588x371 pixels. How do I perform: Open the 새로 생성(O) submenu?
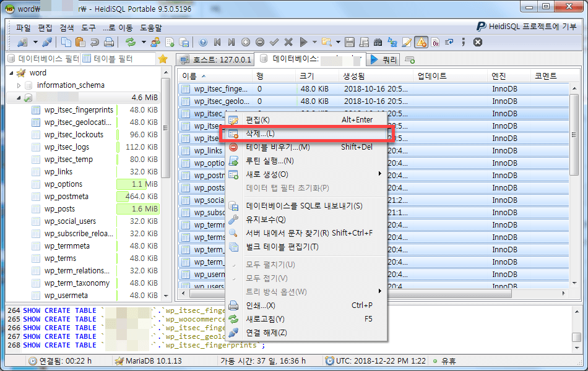point(306,174)
